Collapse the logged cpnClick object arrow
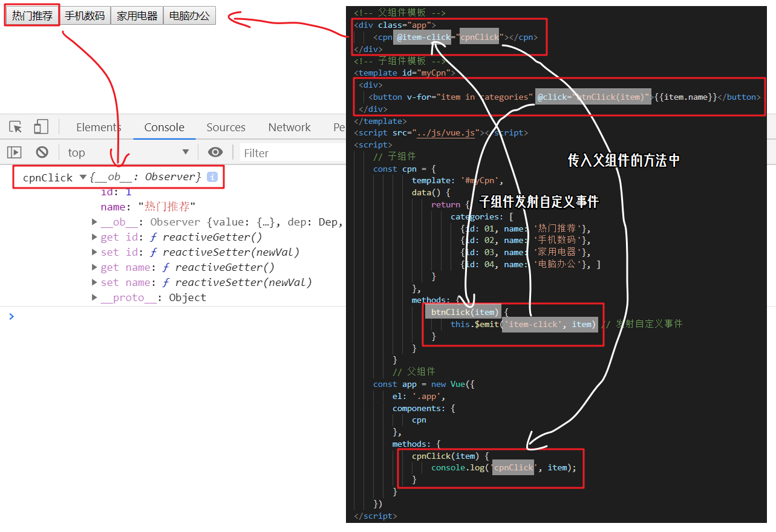Image resolution: width=776 pixels, height=532 pixels. click(x=83, y=177)
